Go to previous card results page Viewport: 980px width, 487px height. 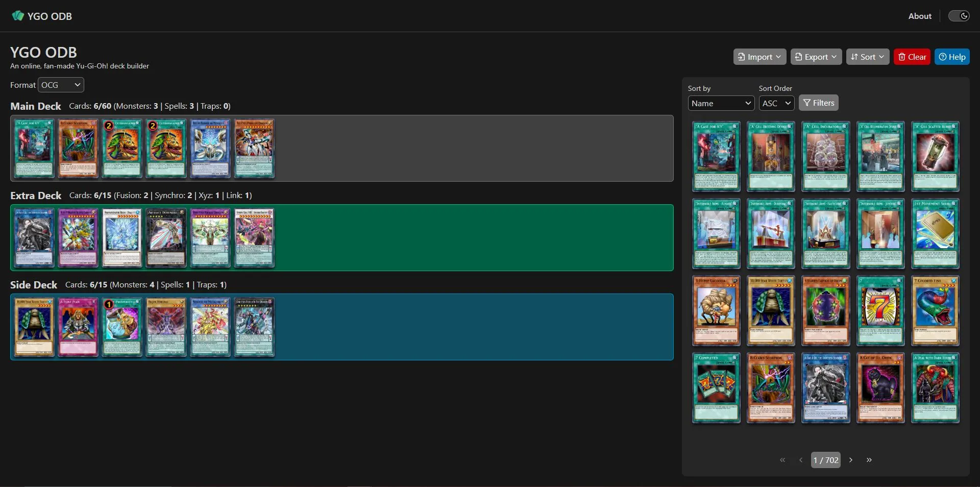(801, 460)
